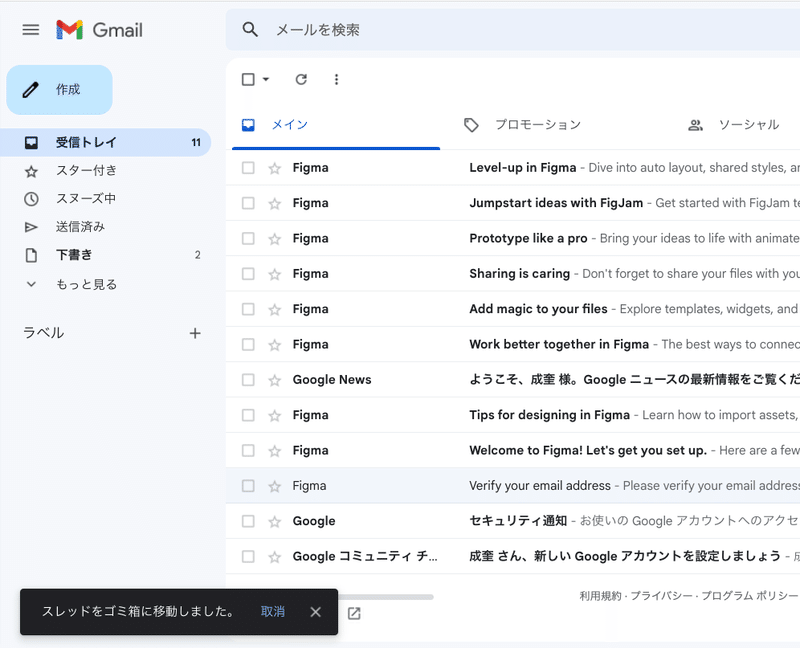Switch to the メイン tab
The width and height of the screenshot is (800, 648).
pyautogui.click(x=336, y=125)
